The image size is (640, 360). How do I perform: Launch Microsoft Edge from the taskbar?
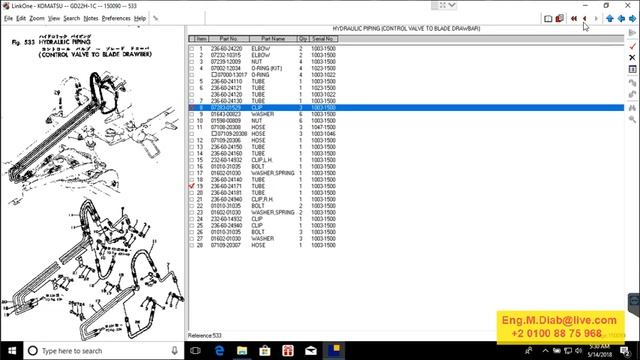point(219,351)
